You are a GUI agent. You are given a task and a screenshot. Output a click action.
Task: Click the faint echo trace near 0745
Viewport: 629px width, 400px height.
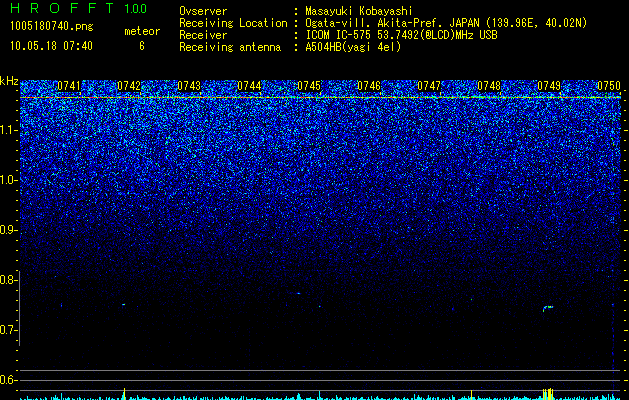point(298,293)
